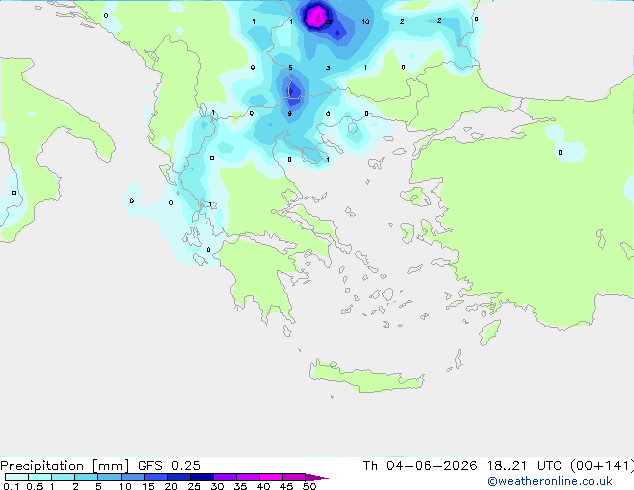Click the "10" value on the map
Viewport: 634px width, 490px height.
(365, 21)
